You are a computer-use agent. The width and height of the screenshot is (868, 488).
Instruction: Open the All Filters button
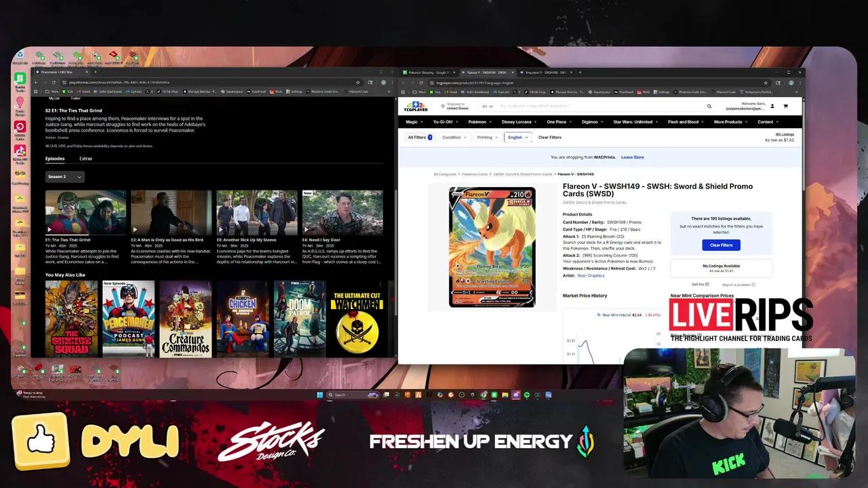(x=420, y=137)
